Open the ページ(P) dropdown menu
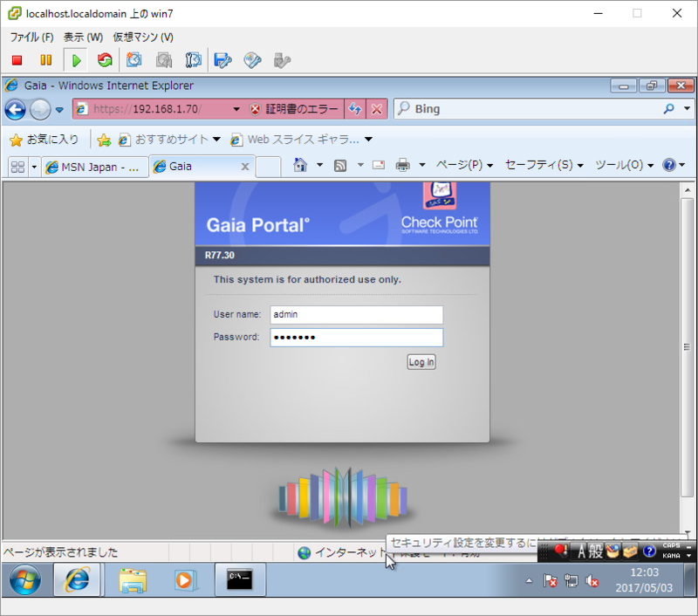Viewport: 698px width, 616px height. [x=465, y=165]
